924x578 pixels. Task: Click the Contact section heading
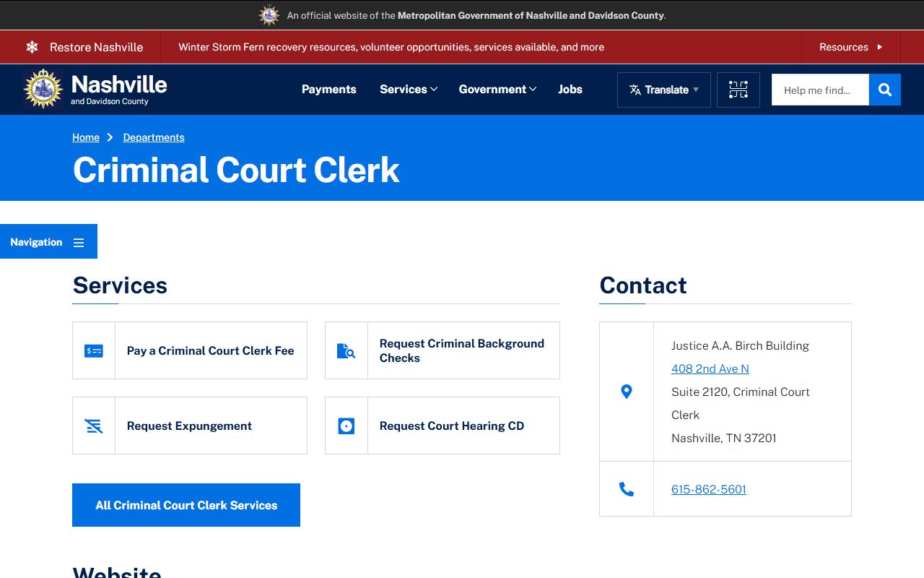(x=643, y=285)
